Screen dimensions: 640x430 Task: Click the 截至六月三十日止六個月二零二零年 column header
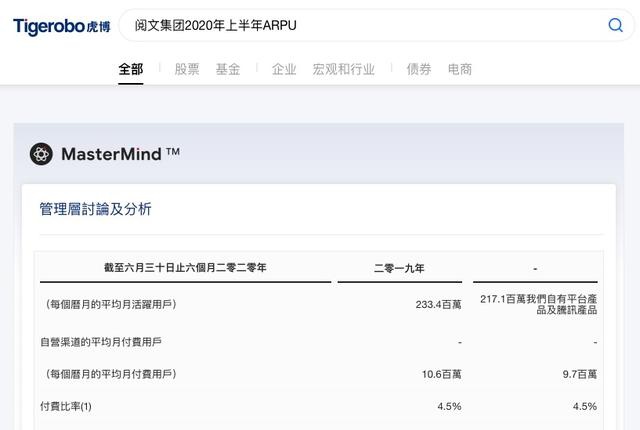point(185,268)
